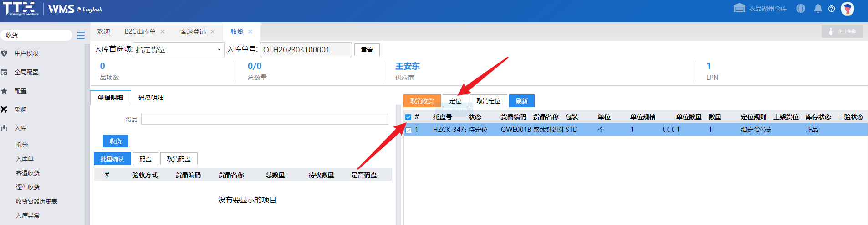Image resolution: width=868 pixels, height=225 pixels.
Task: Switch to the 码盘明细 tab
Action: (151, 98)
